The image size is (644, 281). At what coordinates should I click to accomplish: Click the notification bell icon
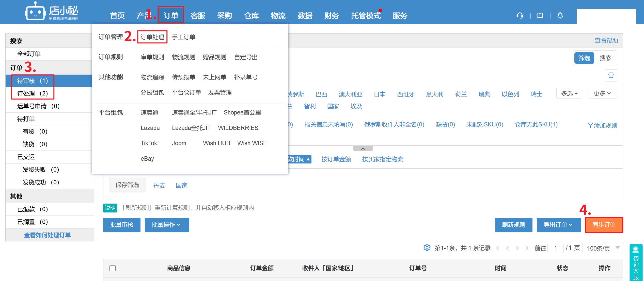click(x=560, y=16)
